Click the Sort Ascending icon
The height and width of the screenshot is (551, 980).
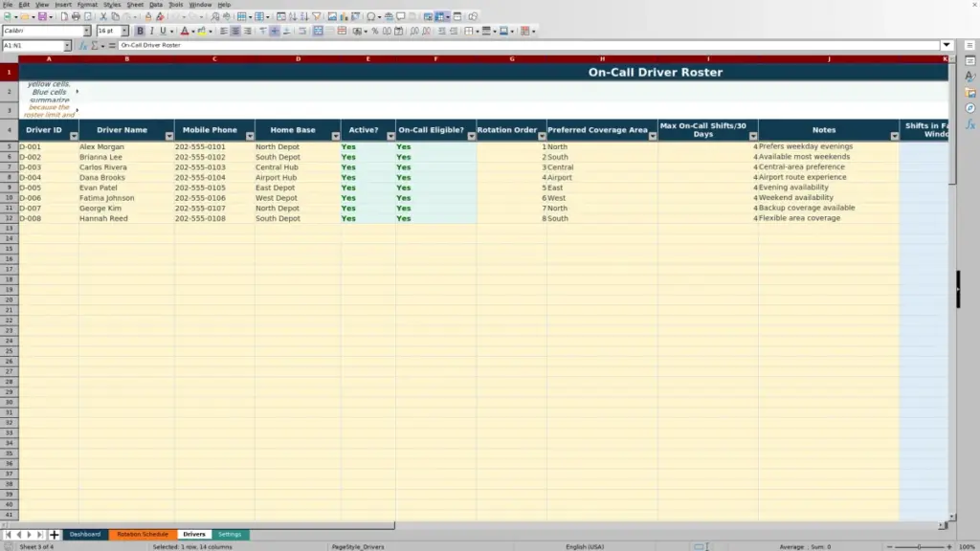point(293,16)
